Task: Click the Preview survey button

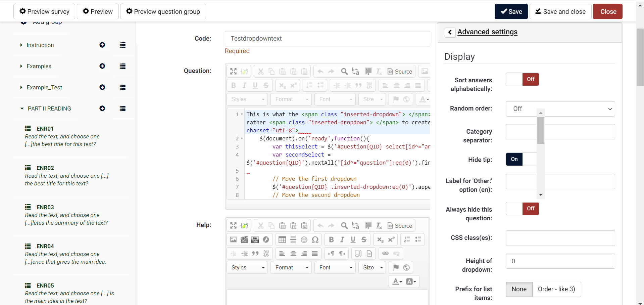Action: pos(44,11)
